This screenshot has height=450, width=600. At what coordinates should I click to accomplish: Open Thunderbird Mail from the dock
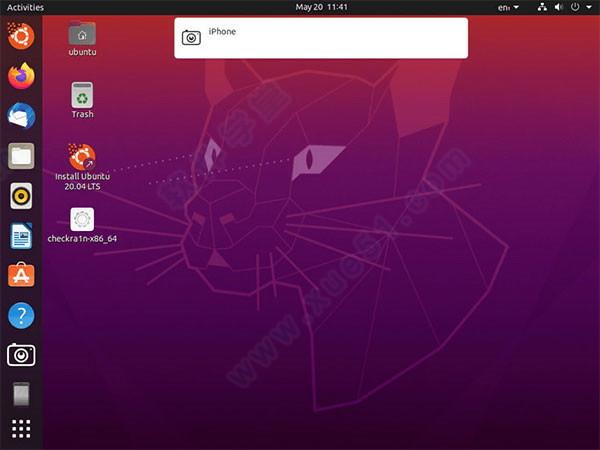pyautogui.click(x=21, y=116)
